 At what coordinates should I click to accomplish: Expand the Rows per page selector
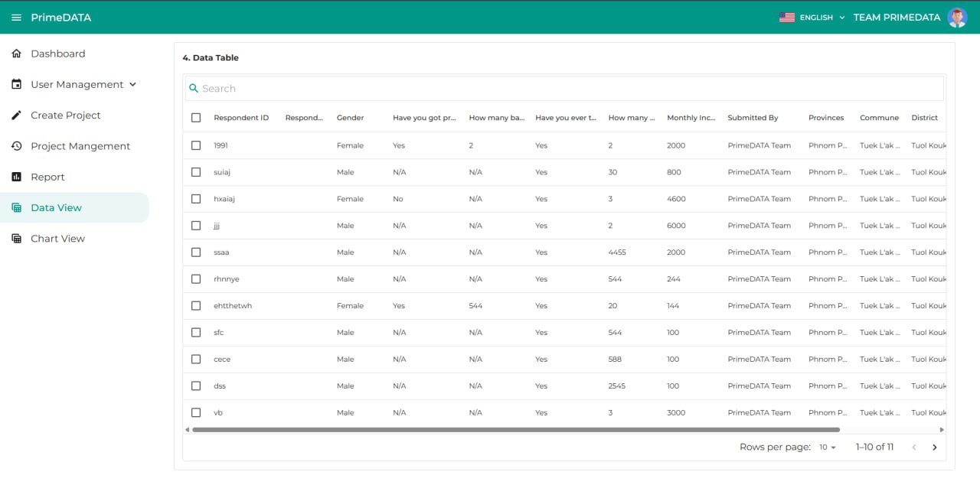(x=826, y=447)
